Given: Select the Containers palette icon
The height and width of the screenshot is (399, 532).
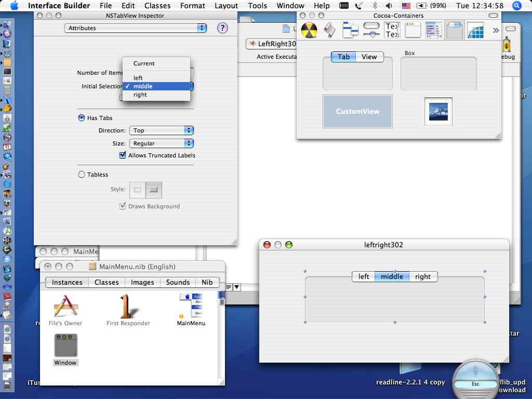Looking at the screenshot, I should pos(454,30).
